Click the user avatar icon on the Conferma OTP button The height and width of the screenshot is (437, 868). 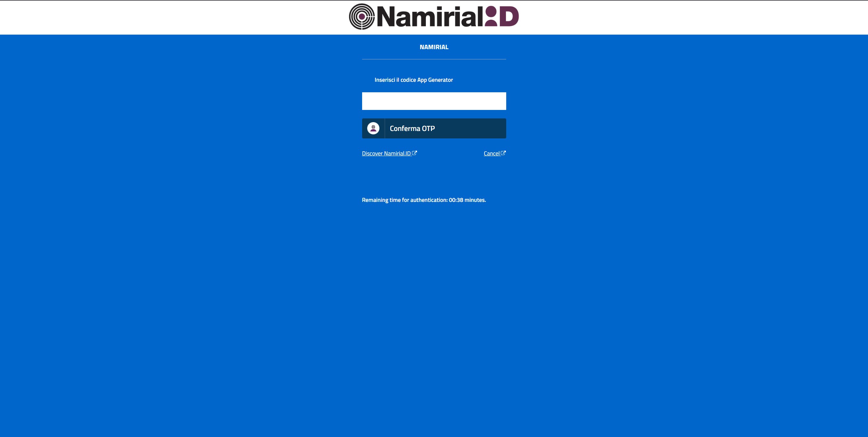coord(373,128)
